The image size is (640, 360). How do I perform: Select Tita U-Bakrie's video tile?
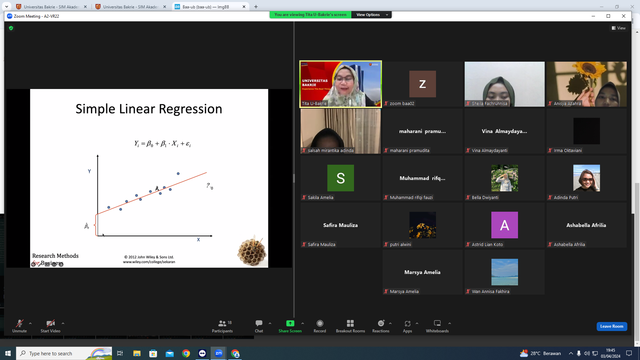click(340, 84)
